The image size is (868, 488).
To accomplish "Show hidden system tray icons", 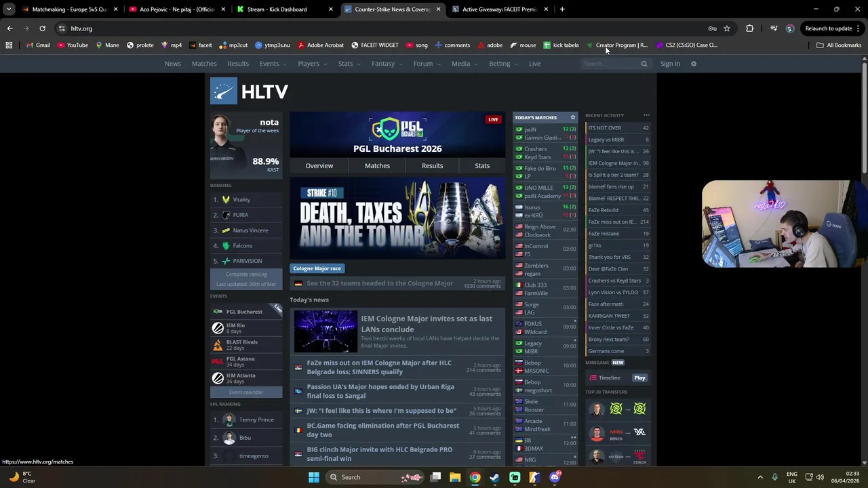I will pyautogui.click(x=759, y=477).
